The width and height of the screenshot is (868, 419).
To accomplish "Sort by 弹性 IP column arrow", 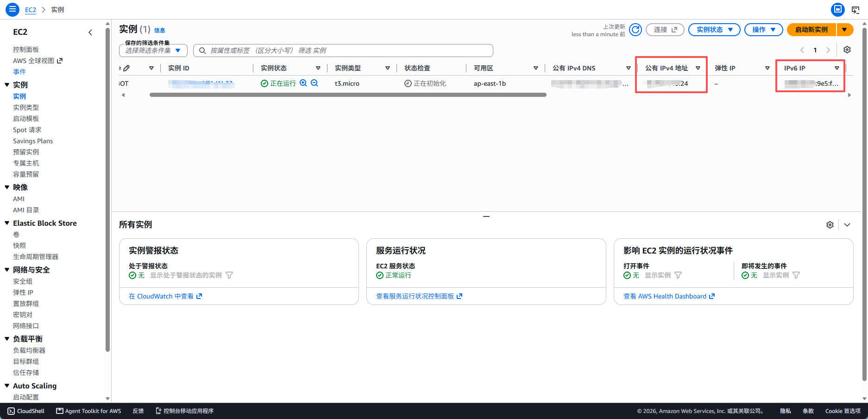I will pos(767,68).
